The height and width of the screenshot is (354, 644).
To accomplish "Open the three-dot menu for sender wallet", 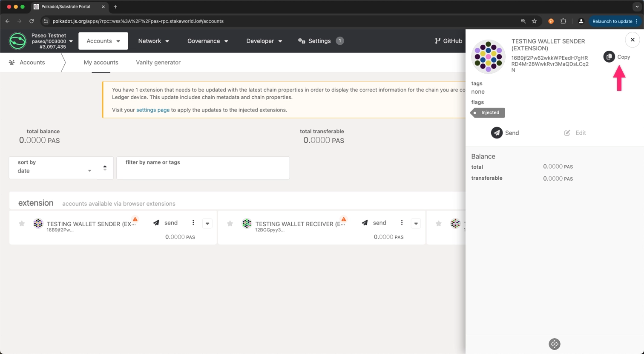I will point(193,223).
